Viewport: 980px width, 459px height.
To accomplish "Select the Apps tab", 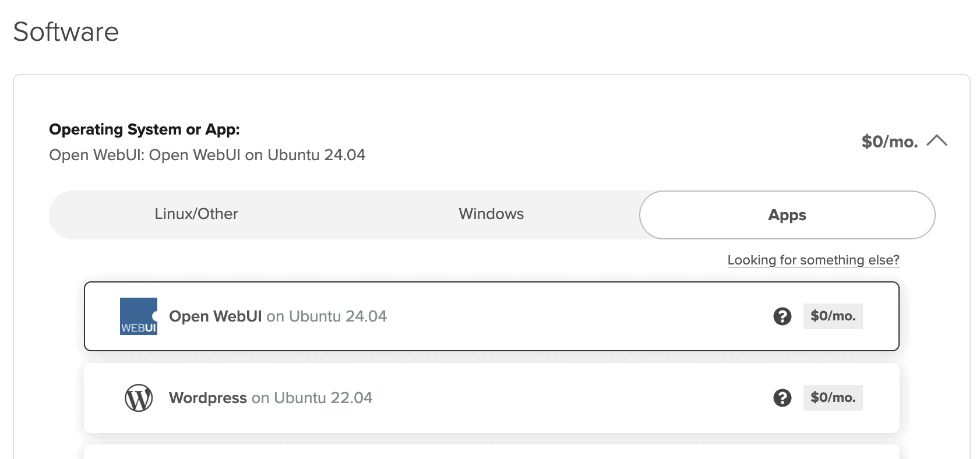I will click(x=787, y=215).
